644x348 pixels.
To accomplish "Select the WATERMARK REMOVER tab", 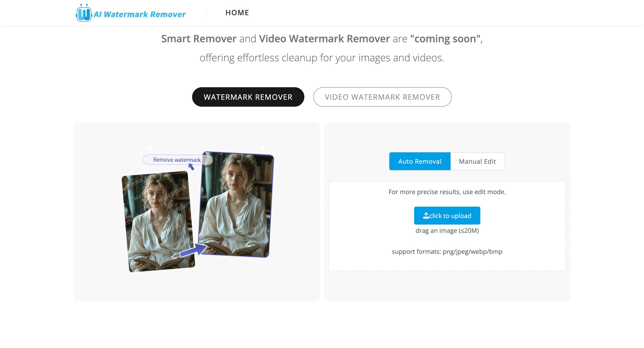I will [248, 97].
